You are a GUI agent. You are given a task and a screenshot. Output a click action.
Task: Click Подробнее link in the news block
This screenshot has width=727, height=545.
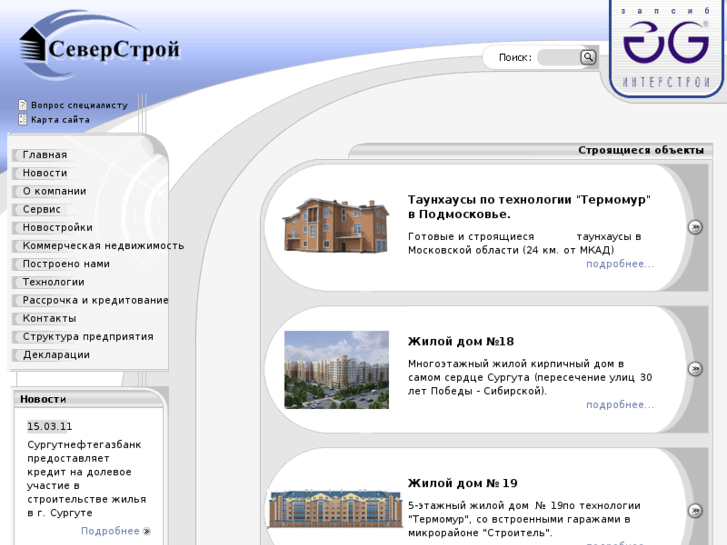click(110, 531)
